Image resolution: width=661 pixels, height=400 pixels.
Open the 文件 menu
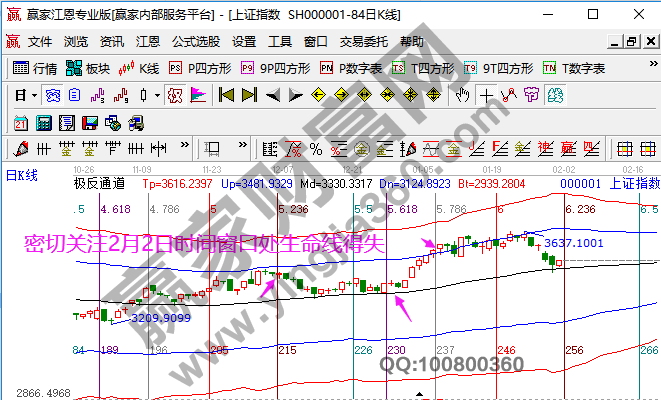click(39, 42)
